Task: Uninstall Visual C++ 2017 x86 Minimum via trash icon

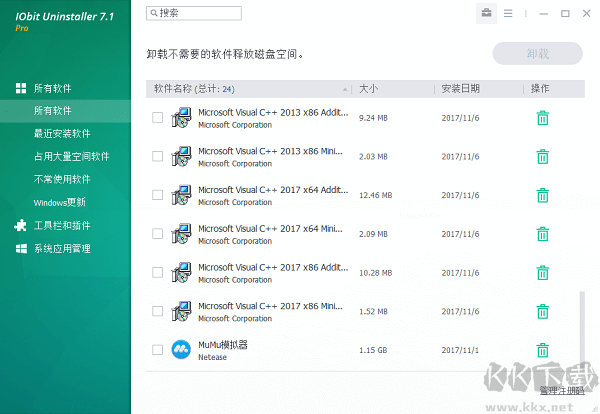Action: click(x=543, y=311)
